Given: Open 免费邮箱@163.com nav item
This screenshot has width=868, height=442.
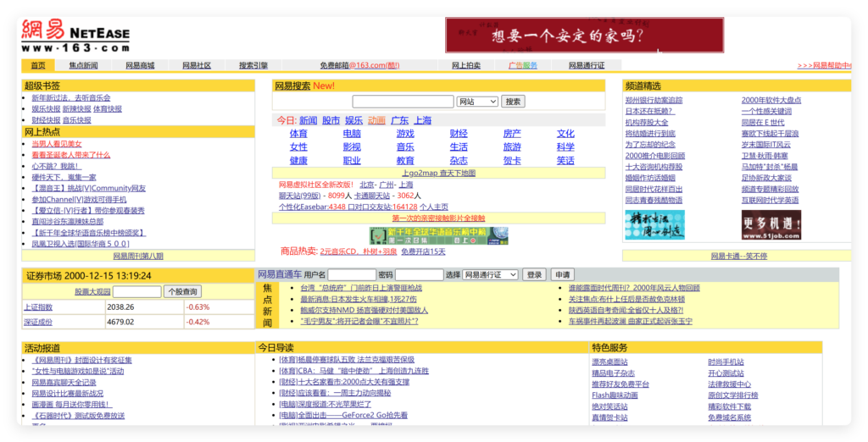Looking at the screenshot, I should tap(359, 65).
